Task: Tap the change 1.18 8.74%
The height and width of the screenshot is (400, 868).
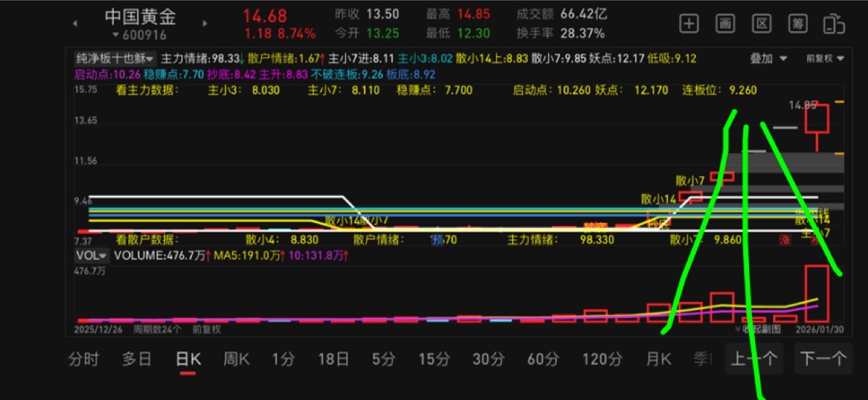Action: point(280,34)
